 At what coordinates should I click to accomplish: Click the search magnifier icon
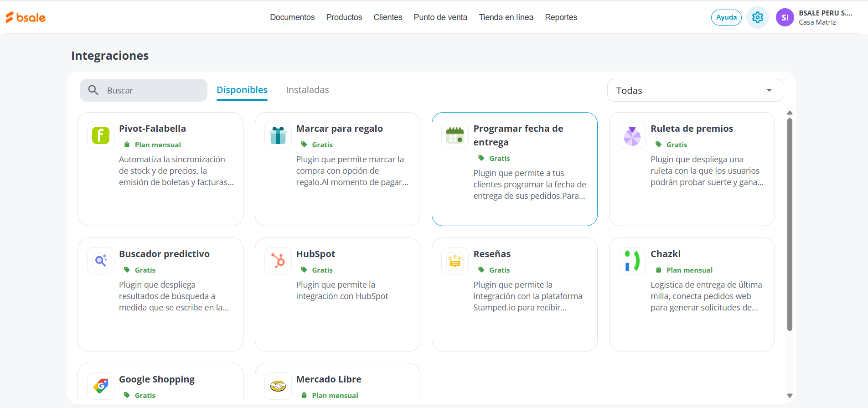(93, 90)
